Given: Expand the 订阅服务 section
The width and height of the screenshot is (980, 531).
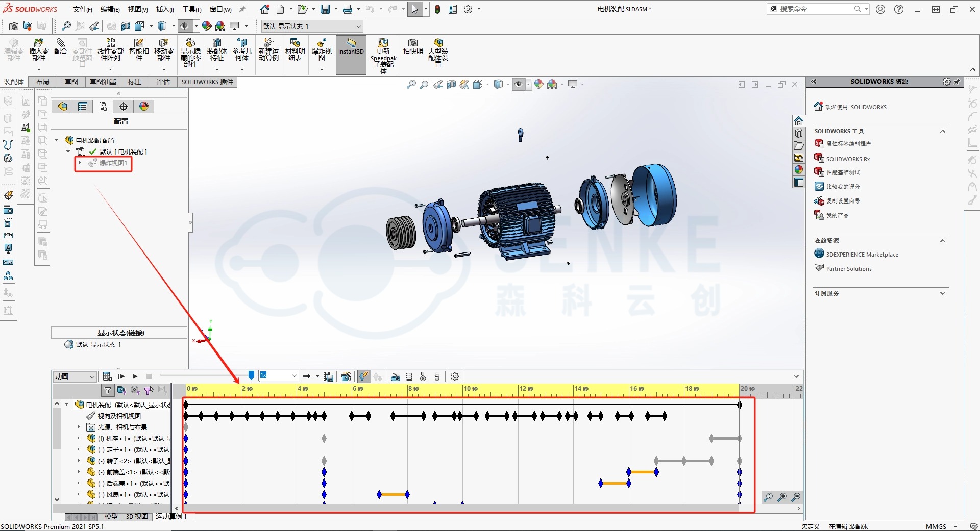Looking at the screenshot, I should [943, 293].
